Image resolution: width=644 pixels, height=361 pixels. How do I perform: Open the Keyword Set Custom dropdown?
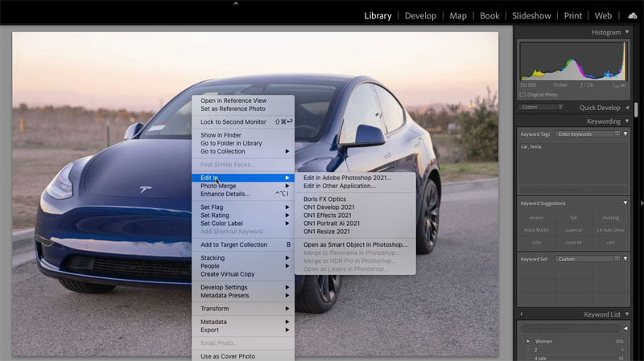(x=588, y=259)
